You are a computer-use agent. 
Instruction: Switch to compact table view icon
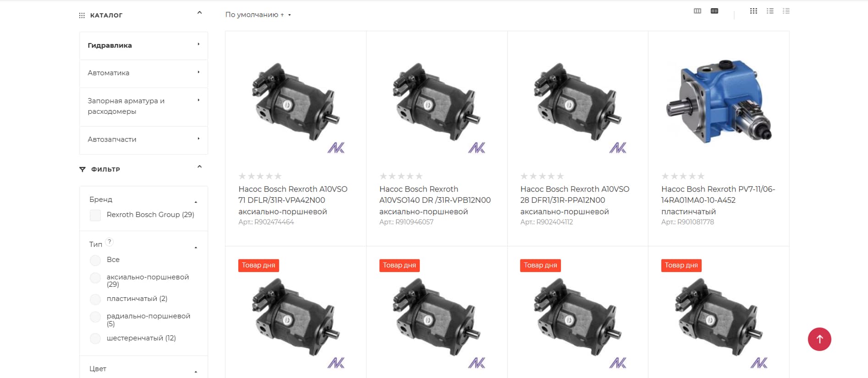click(x=786, y=11)
